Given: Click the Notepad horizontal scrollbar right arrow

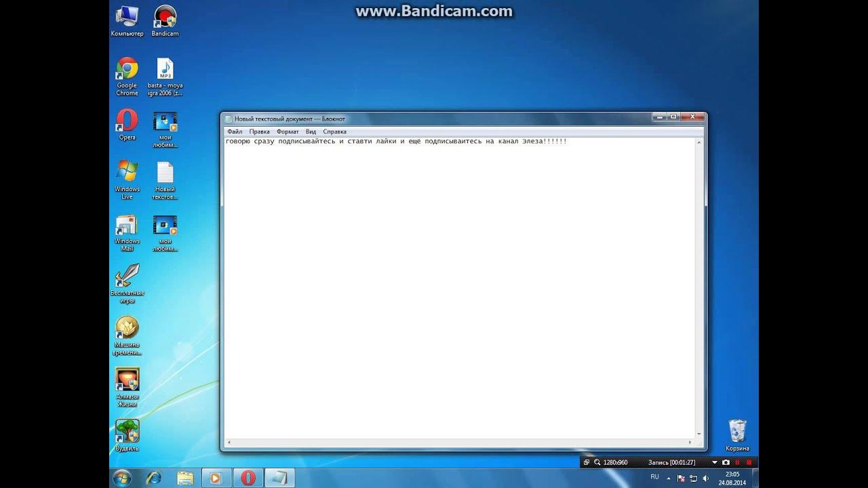Looking at the screenshot, I should tap(691, 443).
